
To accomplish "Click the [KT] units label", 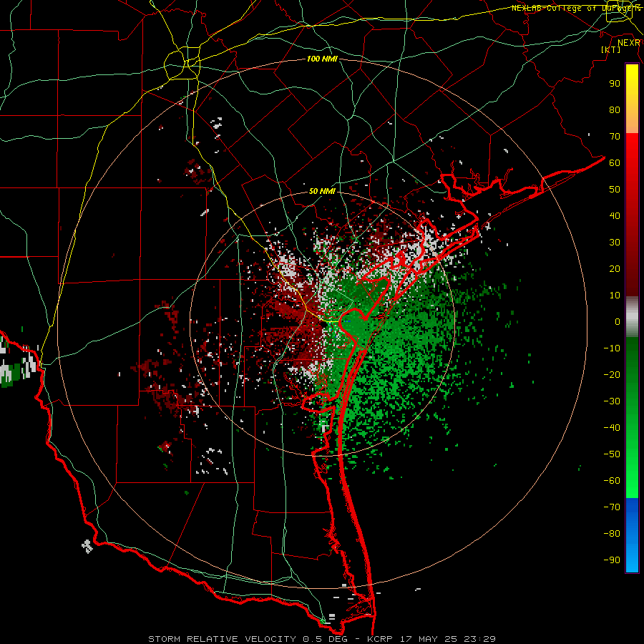I will (x=611, y=49).
